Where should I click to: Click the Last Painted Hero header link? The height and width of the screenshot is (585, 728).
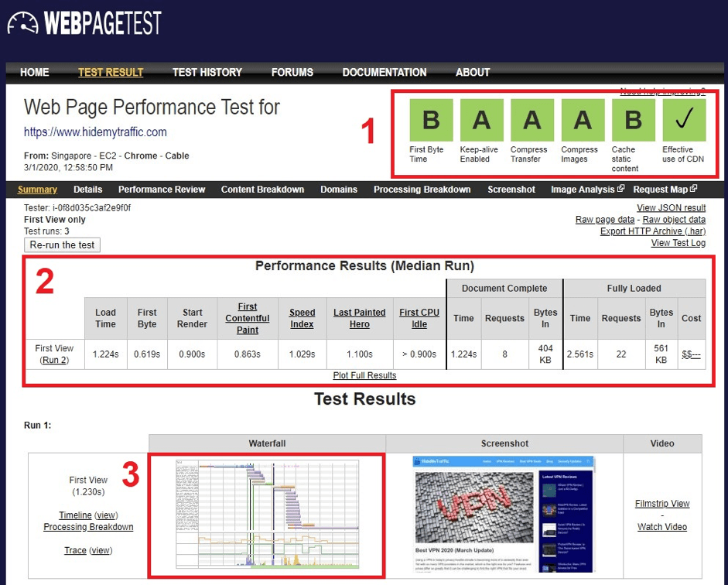[x=359, y=318]
